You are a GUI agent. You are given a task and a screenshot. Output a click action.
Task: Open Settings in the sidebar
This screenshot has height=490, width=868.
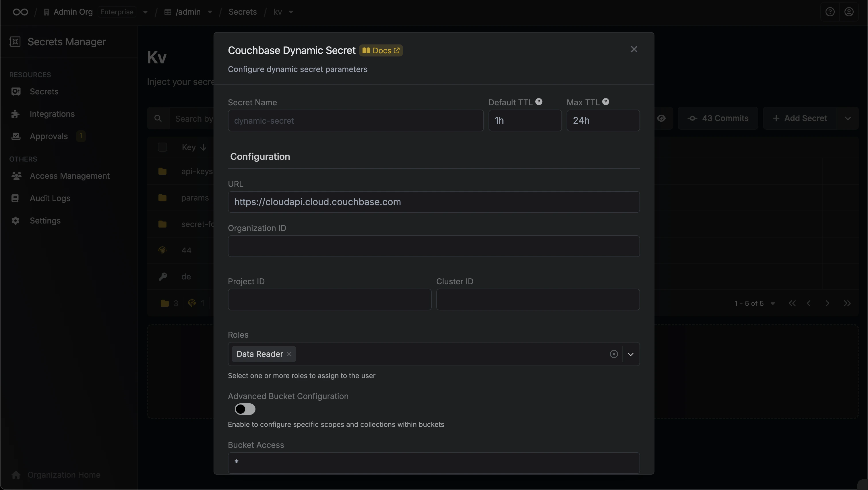click(45, 221)
